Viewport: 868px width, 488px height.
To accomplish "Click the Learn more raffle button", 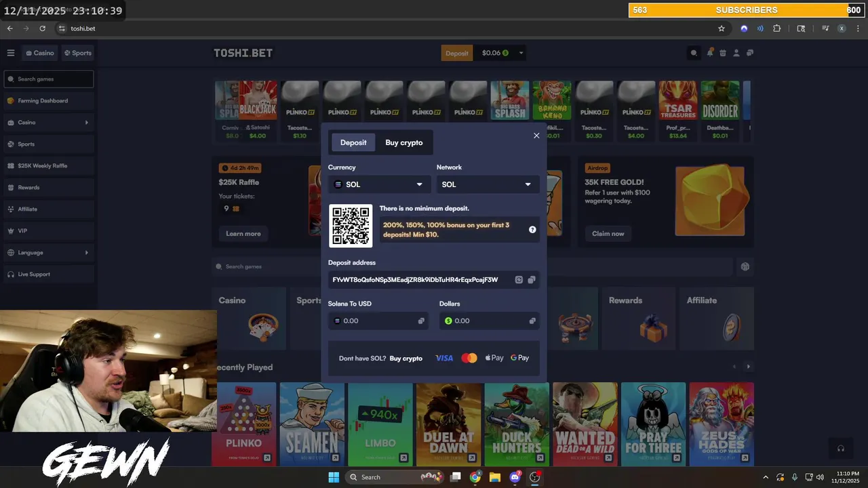I will (243, 234).
